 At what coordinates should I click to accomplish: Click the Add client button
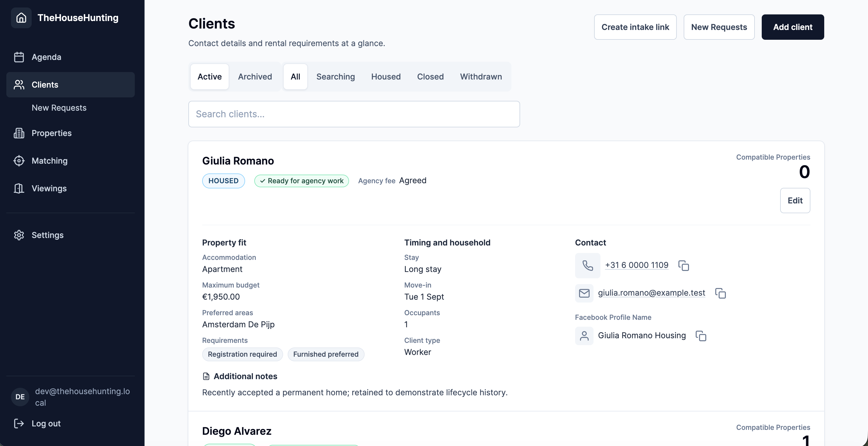[793, 27]
